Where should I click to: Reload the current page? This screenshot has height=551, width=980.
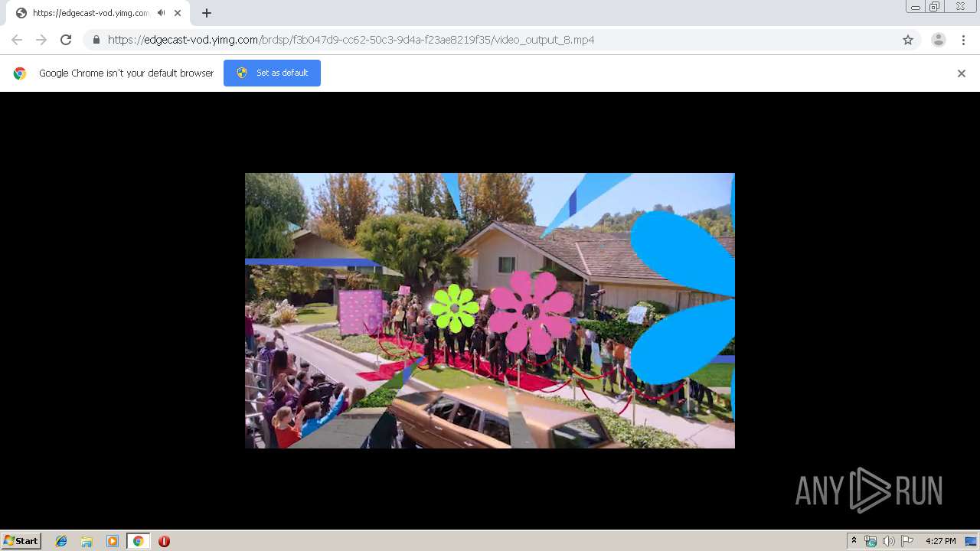(66, 40)
